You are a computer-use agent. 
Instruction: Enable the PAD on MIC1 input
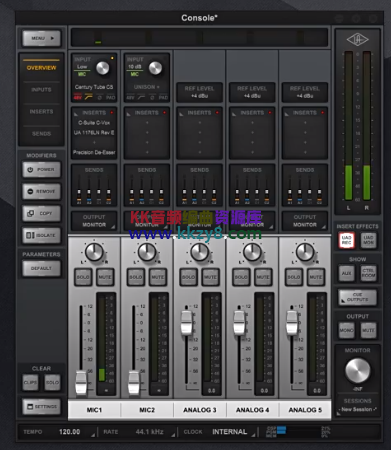click(110, 98)
